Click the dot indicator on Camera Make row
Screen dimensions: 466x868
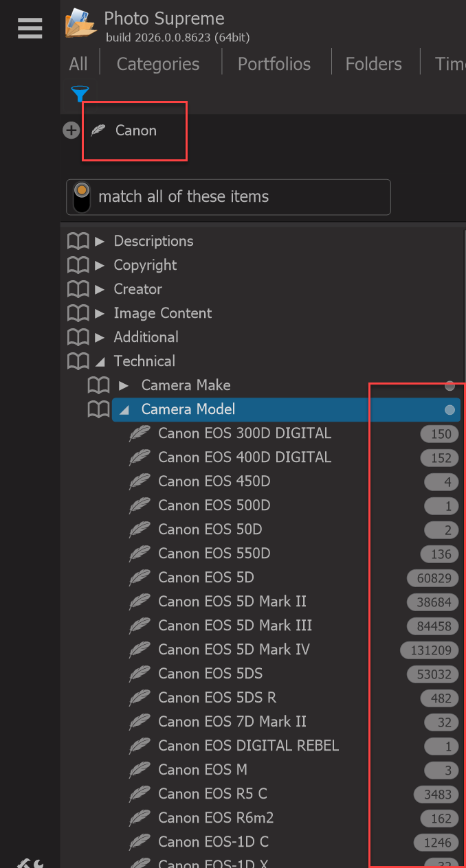point(450,386)
